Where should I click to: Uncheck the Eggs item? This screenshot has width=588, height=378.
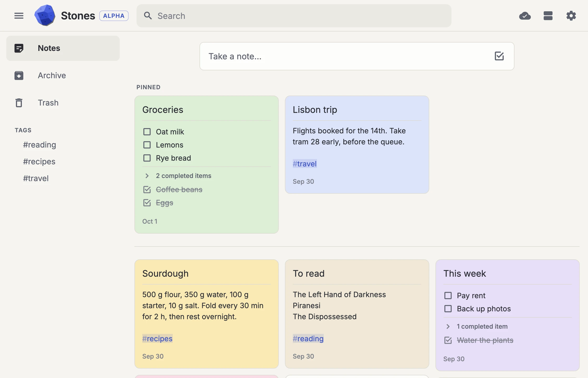tap(147, 203)
